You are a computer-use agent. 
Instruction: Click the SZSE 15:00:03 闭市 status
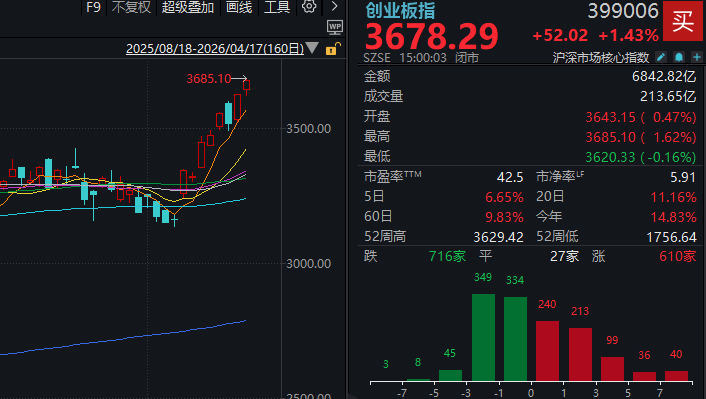(421, 58)
